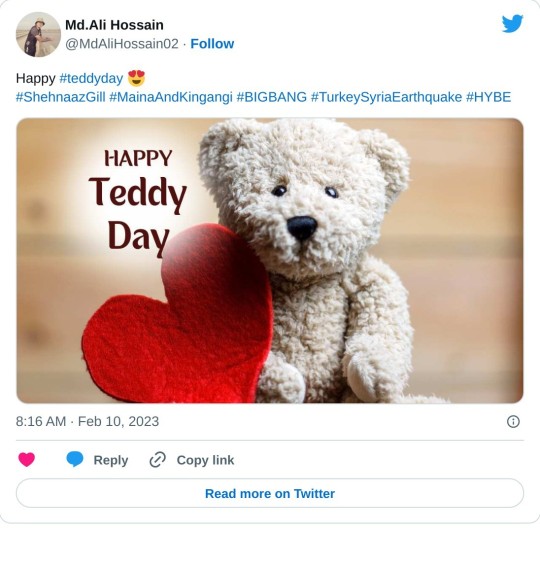Click the Reply text label
Viewport: 540px width, 567px height.
tap(111, 460)
